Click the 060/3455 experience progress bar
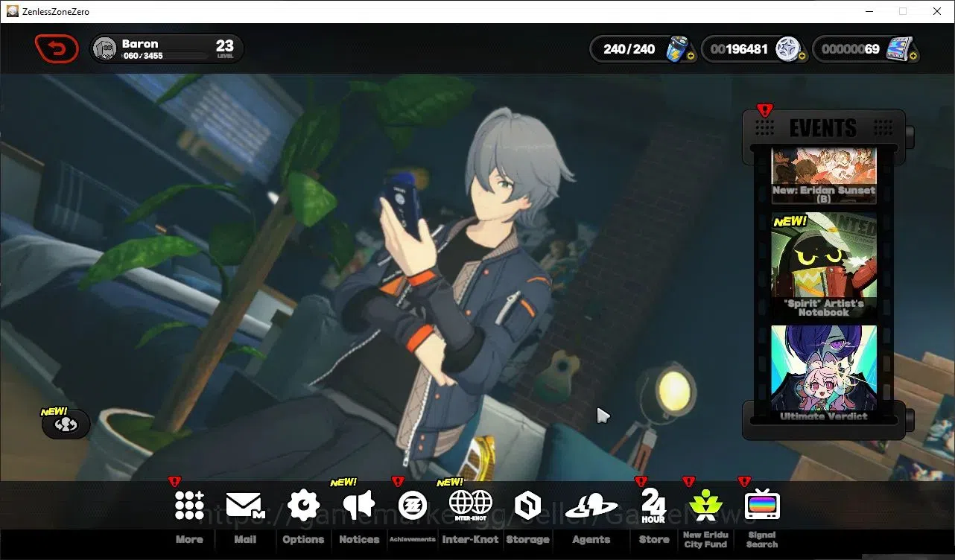Viewport: 955px width, 560px height. point(165,56)
